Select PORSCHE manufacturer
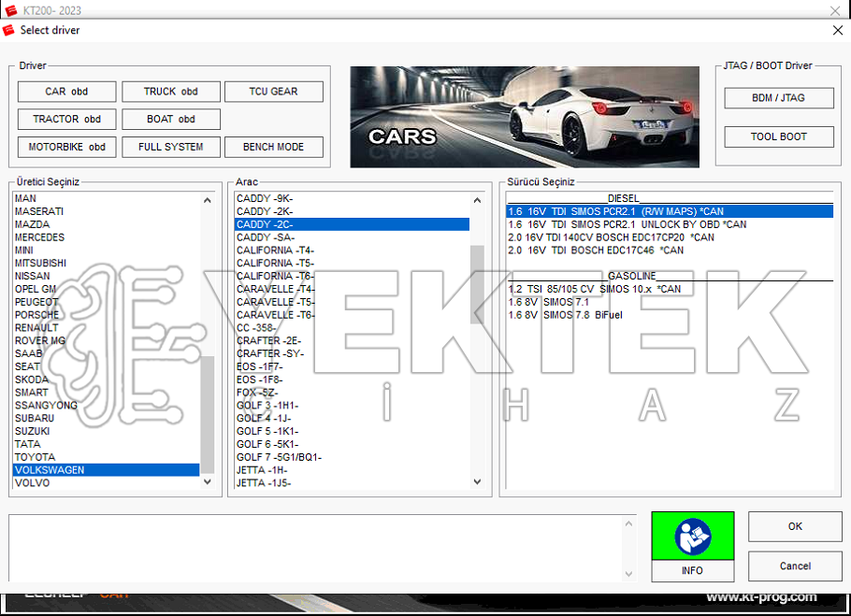Image resolution: width=851 pixels, height=616 pixels. 106,315
